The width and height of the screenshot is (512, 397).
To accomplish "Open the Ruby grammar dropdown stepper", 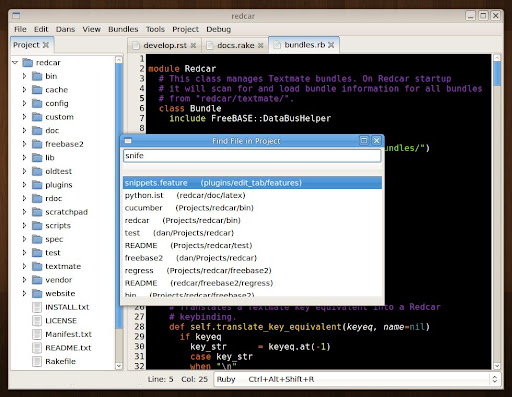I will [494, 379].
